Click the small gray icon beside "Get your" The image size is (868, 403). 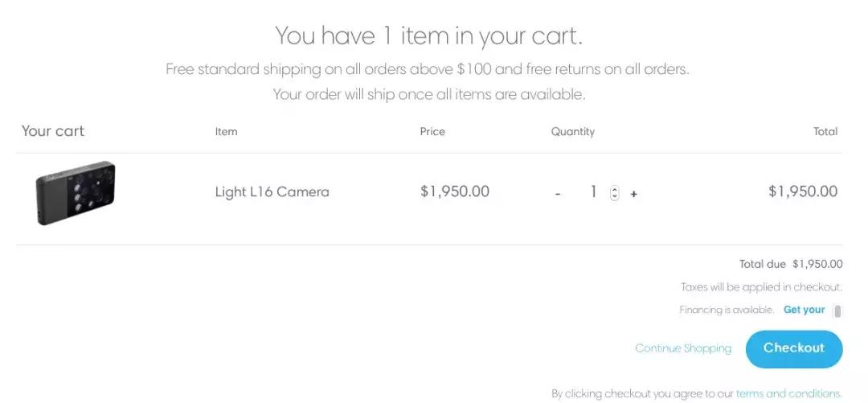coord(837,311)
